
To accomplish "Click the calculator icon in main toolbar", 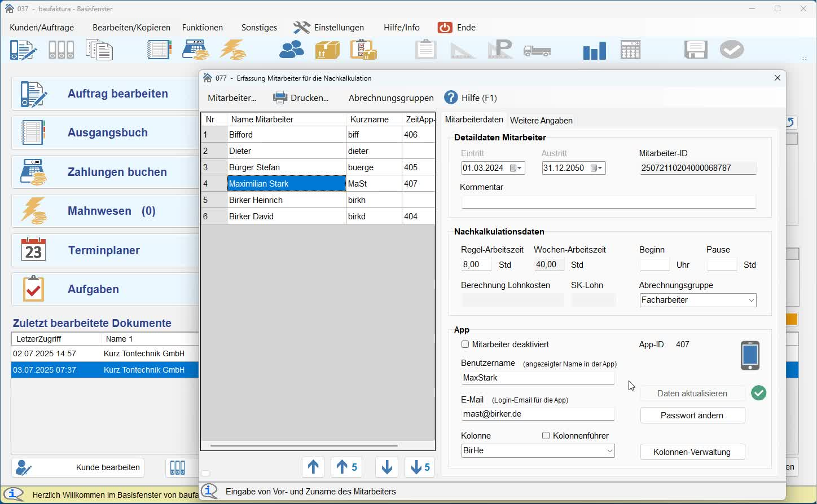I will tap(630, 50).
